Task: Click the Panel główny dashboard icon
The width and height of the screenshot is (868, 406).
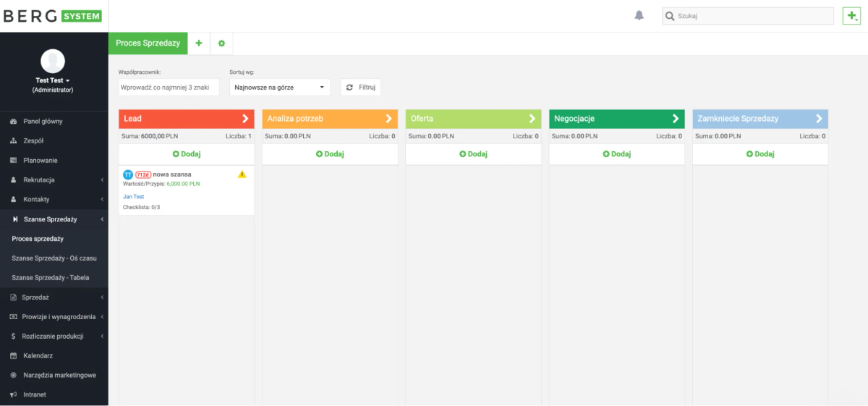Action: pos(14,122)
